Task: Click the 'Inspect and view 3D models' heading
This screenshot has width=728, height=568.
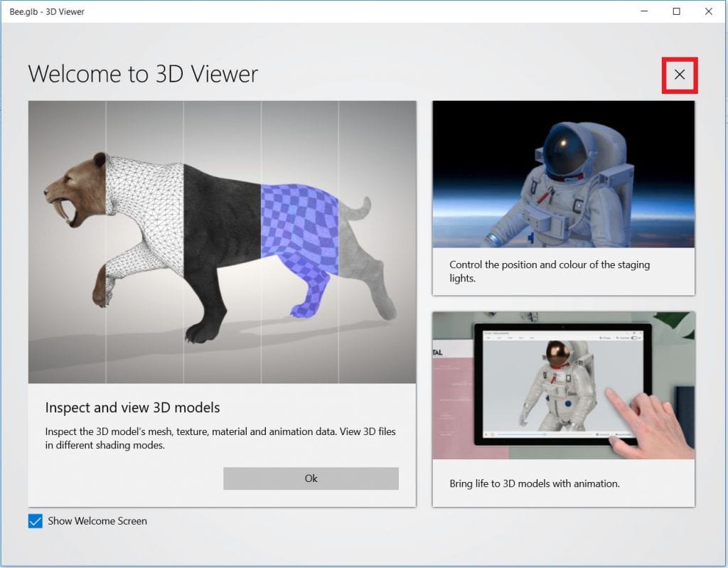Action: click(x=132, y=407)
